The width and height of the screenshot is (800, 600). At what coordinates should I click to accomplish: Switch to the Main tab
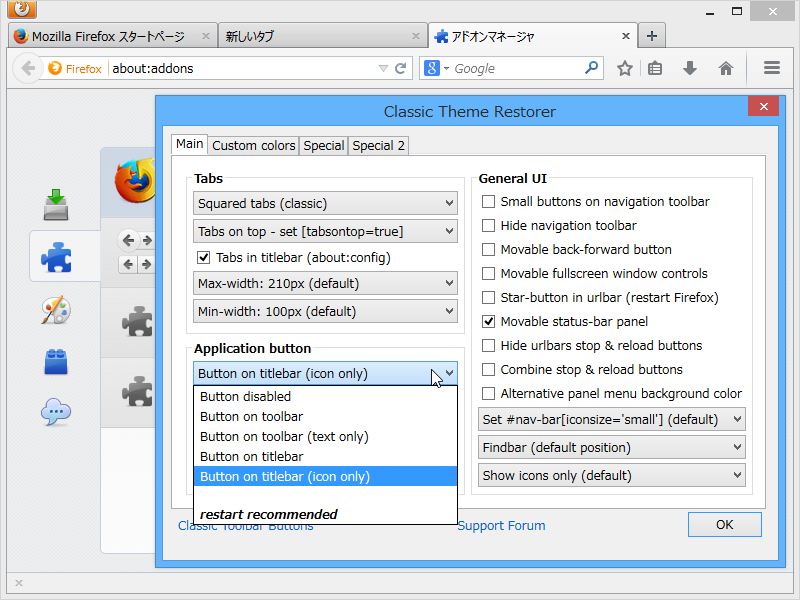[190, 144]
